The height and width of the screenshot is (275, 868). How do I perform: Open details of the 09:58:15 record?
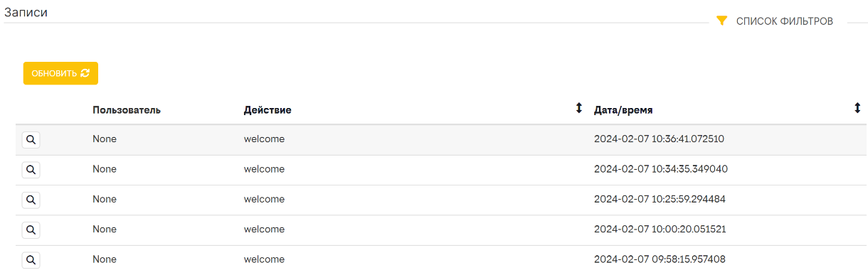point(31,259)
